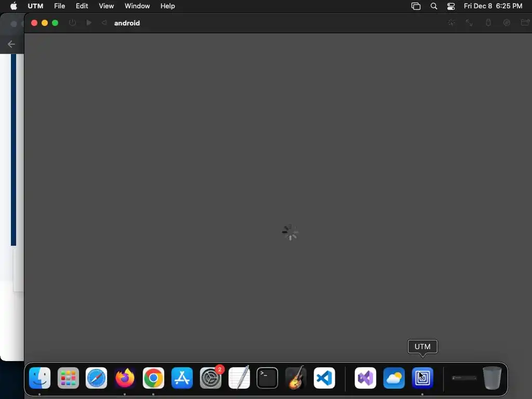The height and width of the screenshot is (399, 532).
Task: Open App Store from the Dock
Action: [x=182, y=378]
